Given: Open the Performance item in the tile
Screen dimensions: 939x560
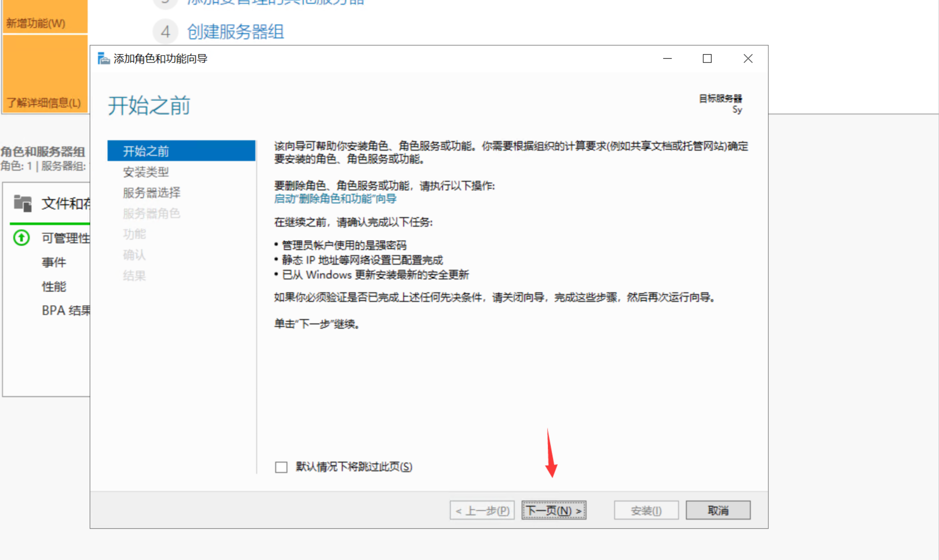Looking at the screenshot, I should (x=54, y=286).
